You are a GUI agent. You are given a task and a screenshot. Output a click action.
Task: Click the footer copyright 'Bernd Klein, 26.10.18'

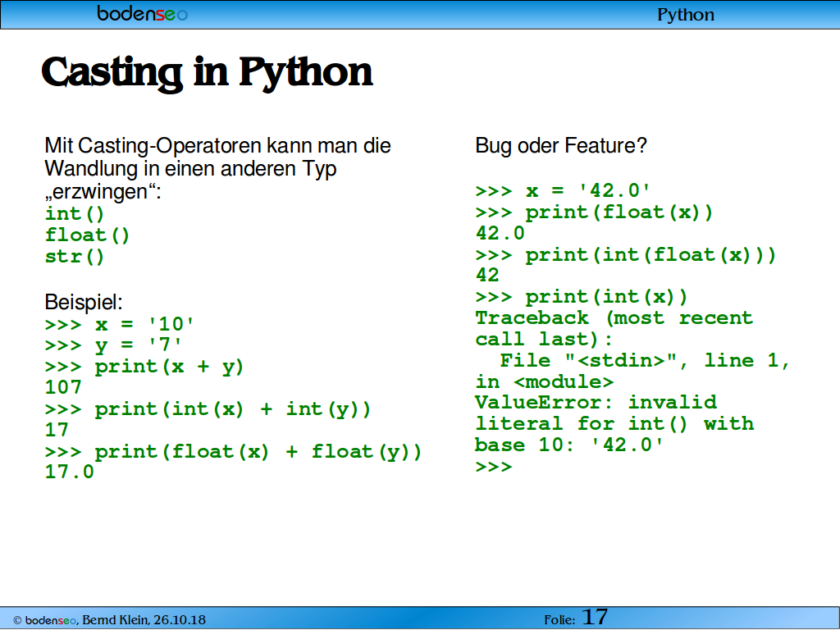pyautogui.click(x=144, y=620)
